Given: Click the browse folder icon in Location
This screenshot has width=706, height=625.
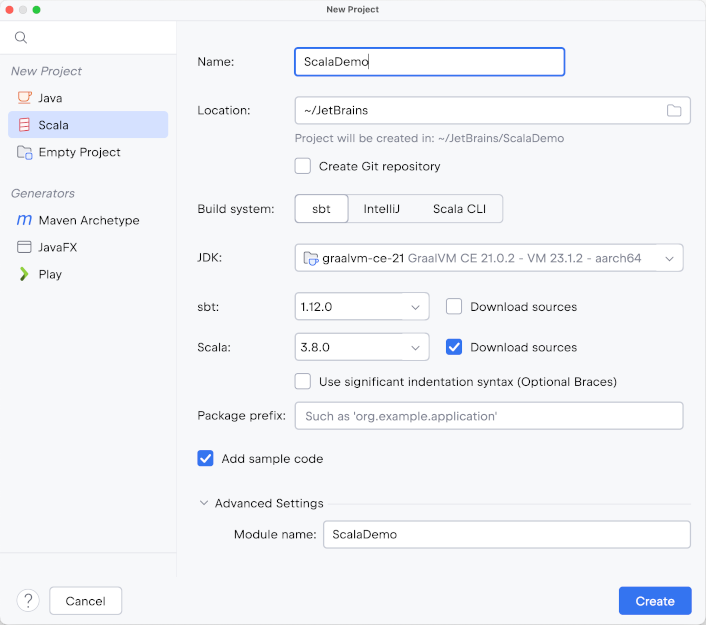Looking at the screenshot, I should click(673, 110).
